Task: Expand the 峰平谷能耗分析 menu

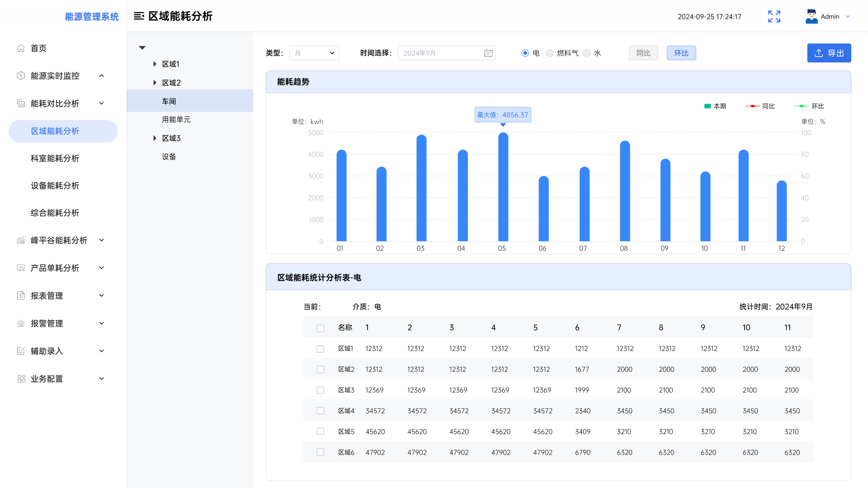Action: [x=59, y=240]
